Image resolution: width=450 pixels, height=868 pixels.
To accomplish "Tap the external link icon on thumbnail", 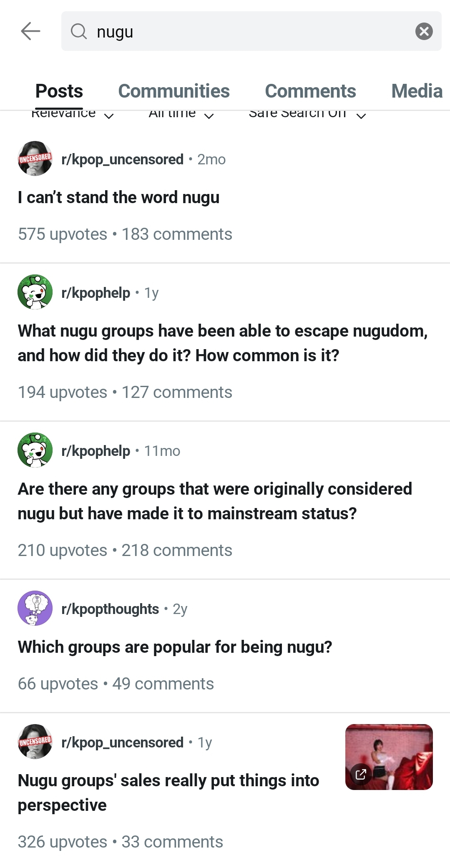I will (x=361, y=774).
